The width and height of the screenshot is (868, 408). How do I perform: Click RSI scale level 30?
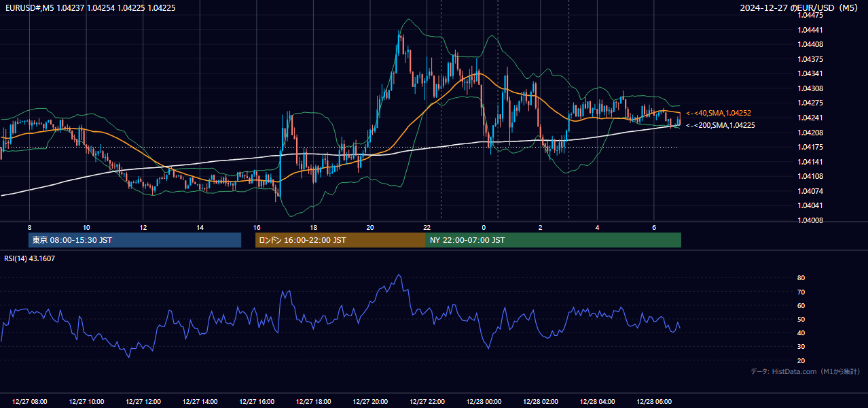coord(801,347)
